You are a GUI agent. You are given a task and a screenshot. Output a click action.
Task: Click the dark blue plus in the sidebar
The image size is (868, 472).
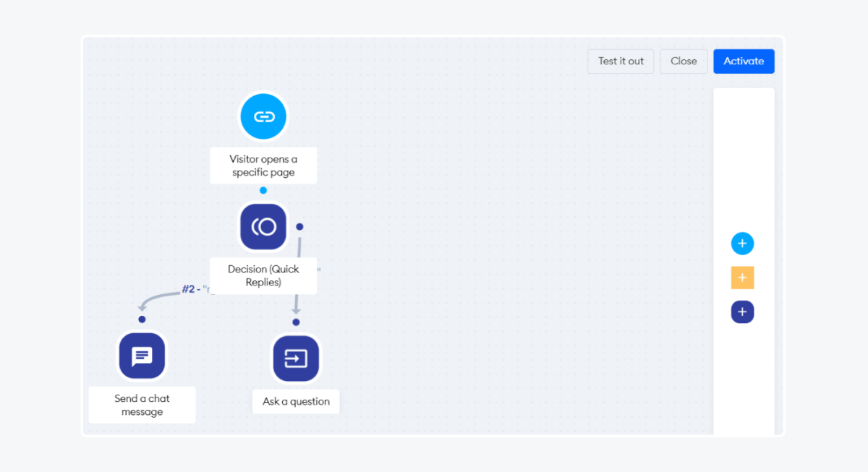click(743, 312)
